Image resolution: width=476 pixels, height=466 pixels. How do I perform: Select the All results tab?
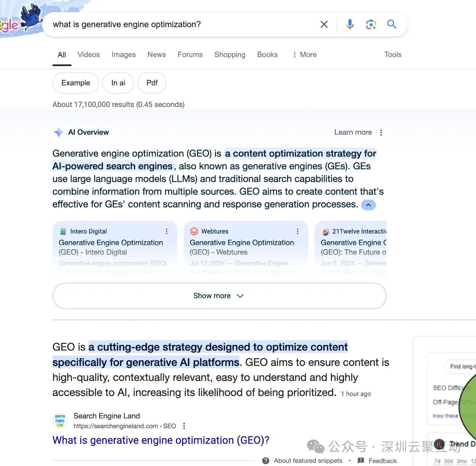[62, 55]
